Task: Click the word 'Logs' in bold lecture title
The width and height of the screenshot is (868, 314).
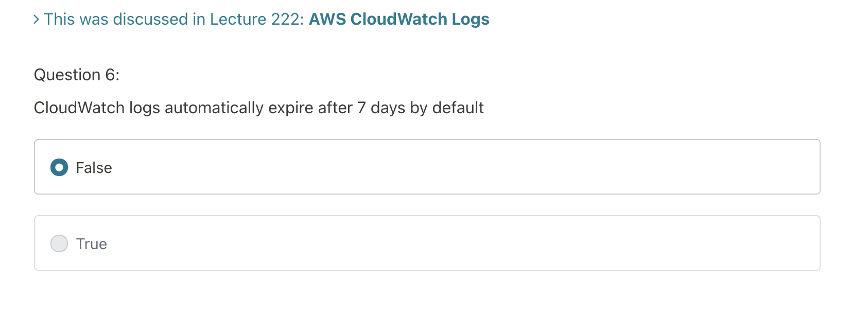Action: click(x=471, y=20)
